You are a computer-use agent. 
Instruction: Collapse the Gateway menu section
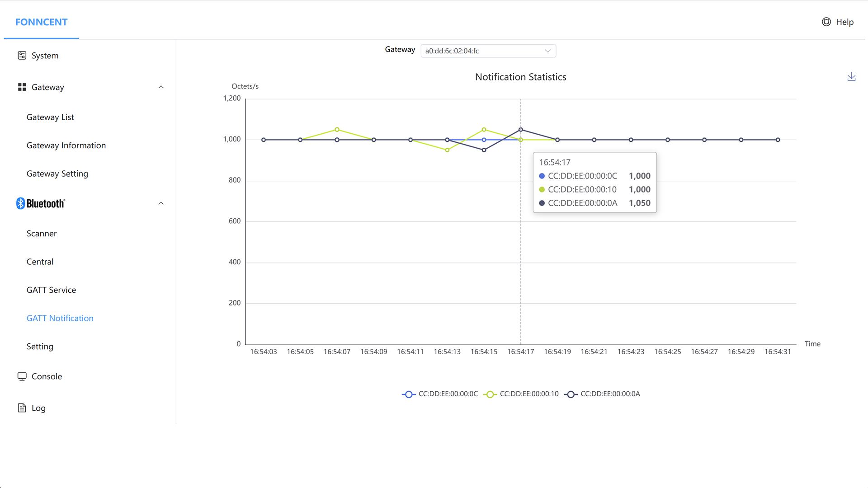pos(161,87)
